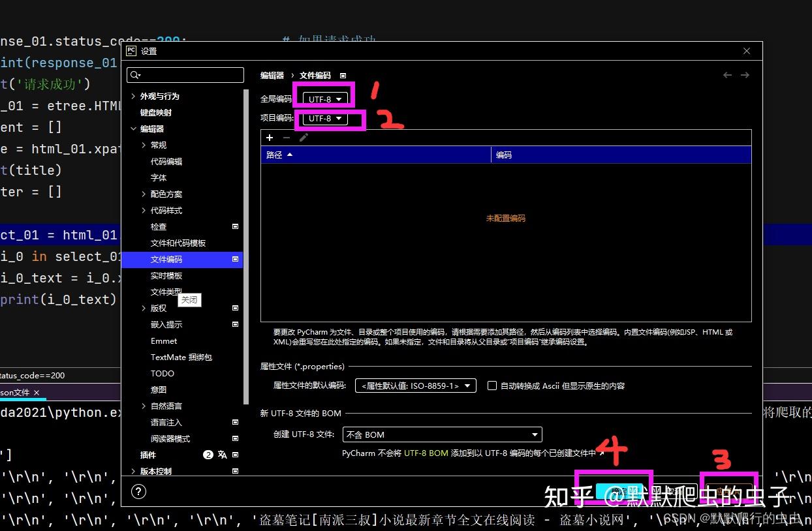Image resolution: width=812 pixels, height=531 pixels.
Task: Click the minus icon above the path table
Action: pyautogui.click(x=286, y=138)
